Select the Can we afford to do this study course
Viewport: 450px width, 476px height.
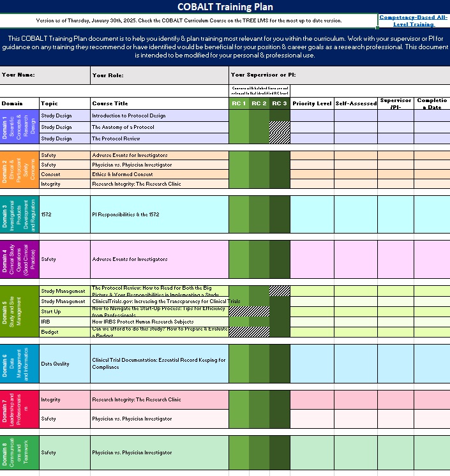(x=160, y=332)
